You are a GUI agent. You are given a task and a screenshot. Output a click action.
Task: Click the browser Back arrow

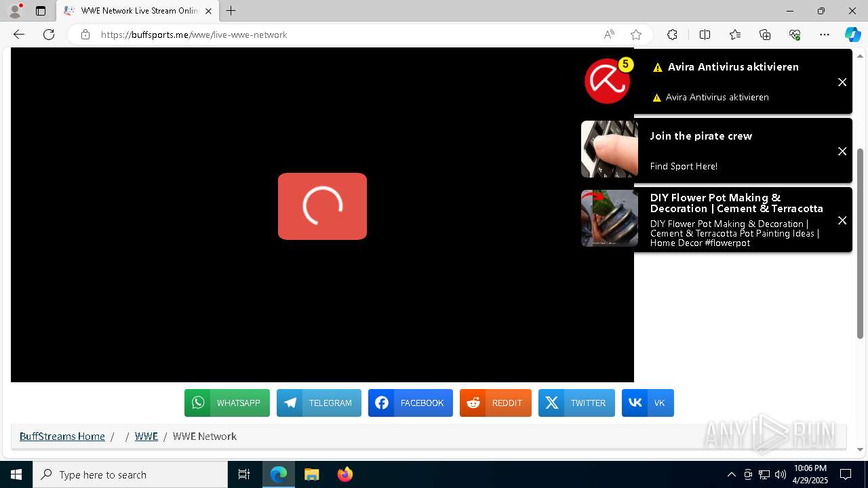tap(19, 35)
